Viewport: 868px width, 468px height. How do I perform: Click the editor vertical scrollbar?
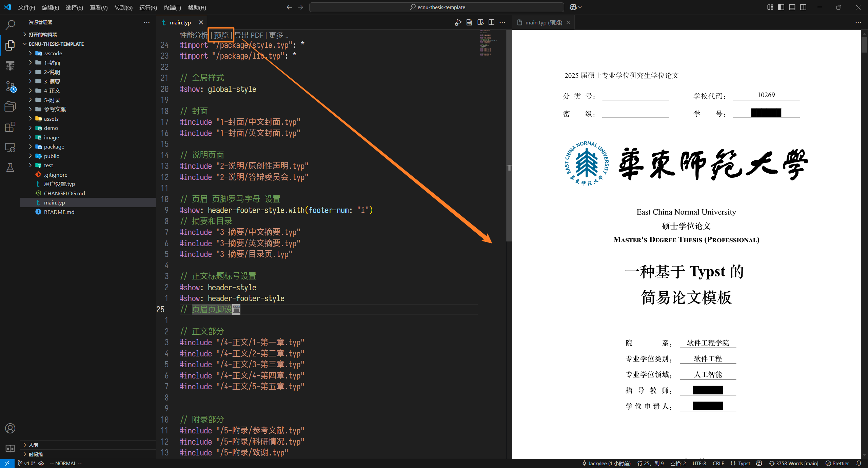(x=509, y=136)
